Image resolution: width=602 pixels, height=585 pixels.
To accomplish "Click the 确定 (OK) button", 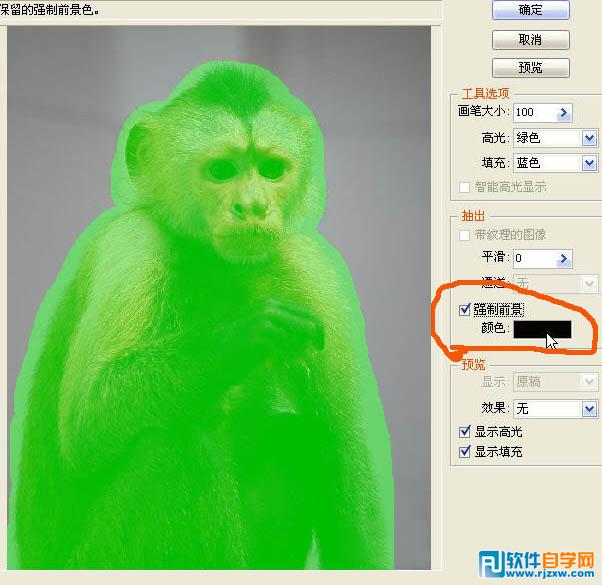I will (x=531, y=10).
